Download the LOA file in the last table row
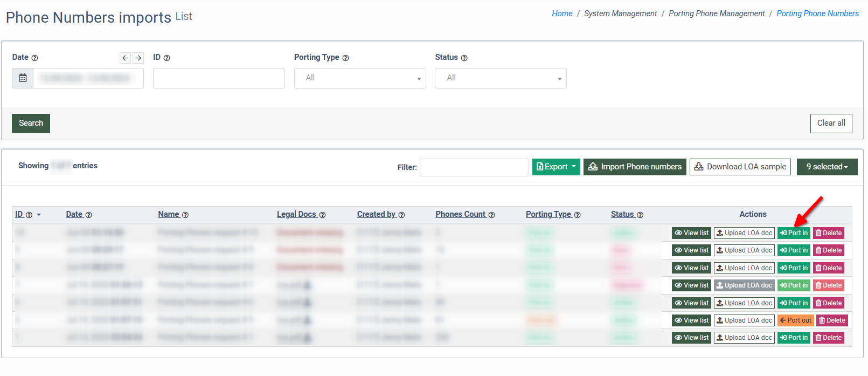The width and height of the screenshot is (868, 376). tap(307, 338)
